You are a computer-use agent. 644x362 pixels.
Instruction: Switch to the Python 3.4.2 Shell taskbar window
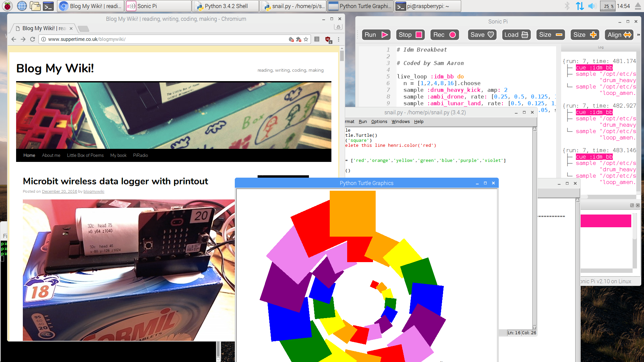[x=225, y=6]
